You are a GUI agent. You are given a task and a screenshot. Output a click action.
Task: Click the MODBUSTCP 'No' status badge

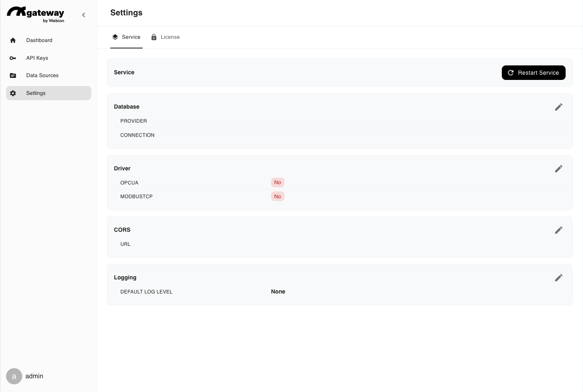pos(278,197)
